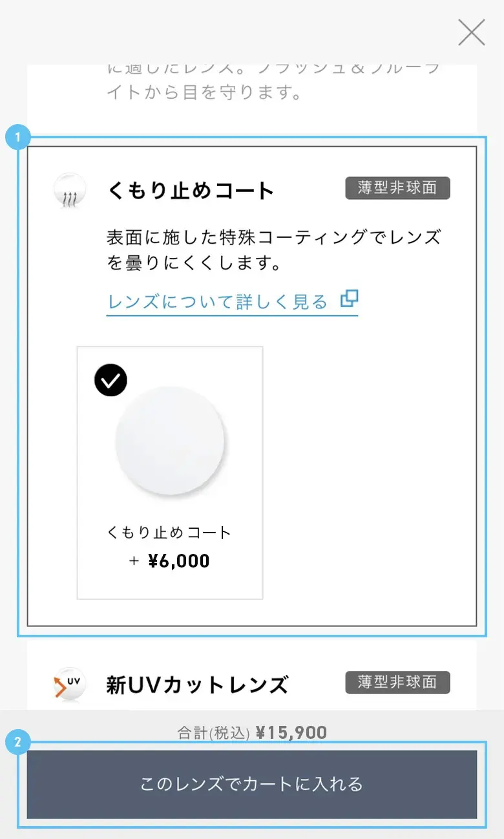Select the 新UVカットレンズ heading
This screenshot has width=504, height=839.
tap(197, 685)
